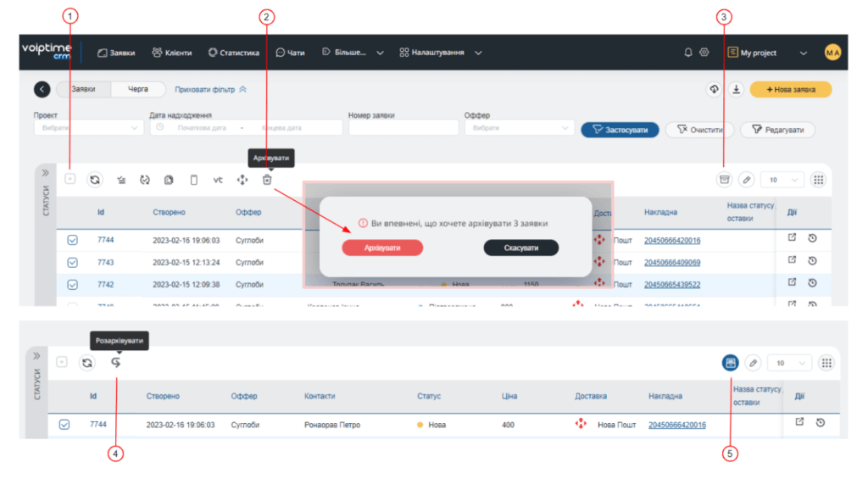Open in new window for invoice 20450666409069 row
Screen dimensions: 868x479
(793, 259)
